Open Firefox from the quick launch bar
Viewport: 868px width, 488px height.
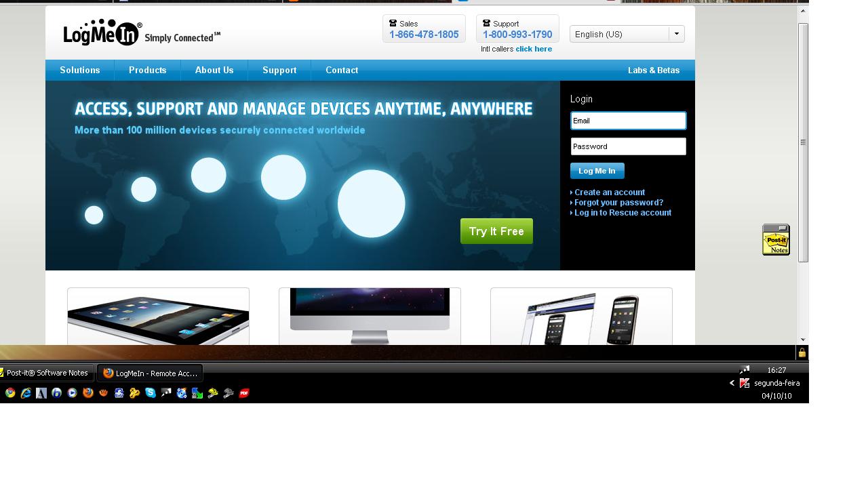[88, 392]
